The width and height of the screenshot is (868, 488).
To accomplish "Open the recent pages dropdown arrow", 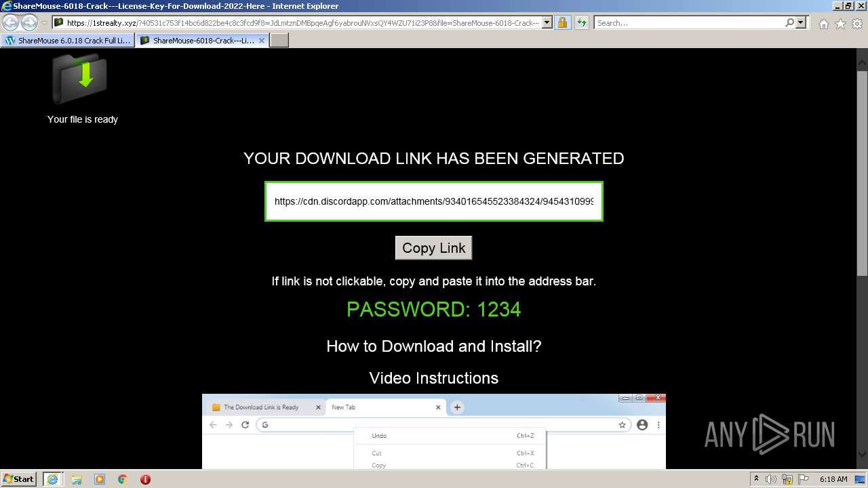I will (45, 23).
